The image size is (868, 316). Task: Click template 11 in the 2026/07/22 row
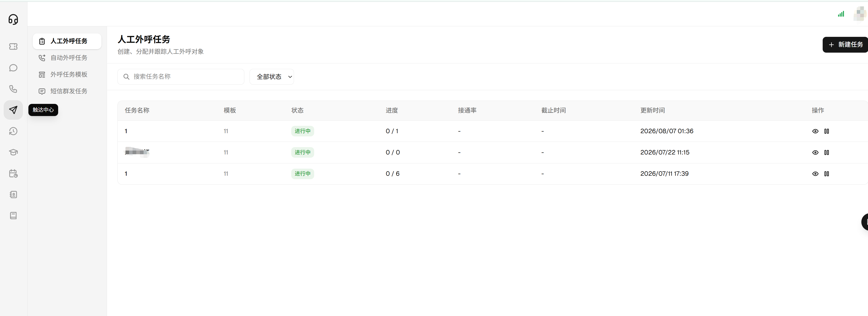(x=226, y=153)
